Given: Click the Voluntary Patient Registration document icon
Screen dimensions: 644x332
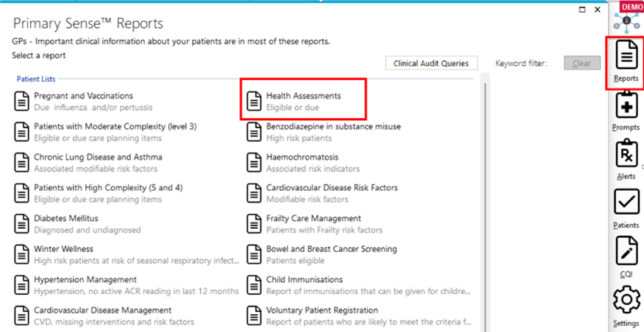Looking at the screenshot, I should (254, 316).
